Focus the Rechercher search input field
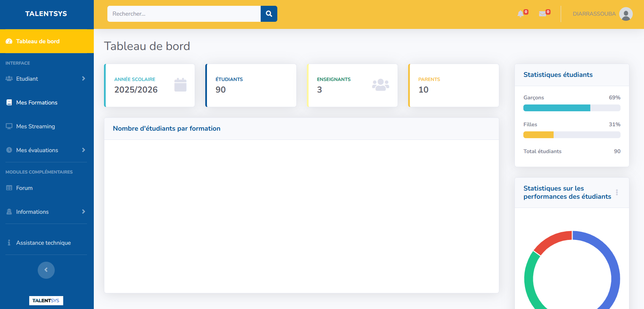 (184, 14)
